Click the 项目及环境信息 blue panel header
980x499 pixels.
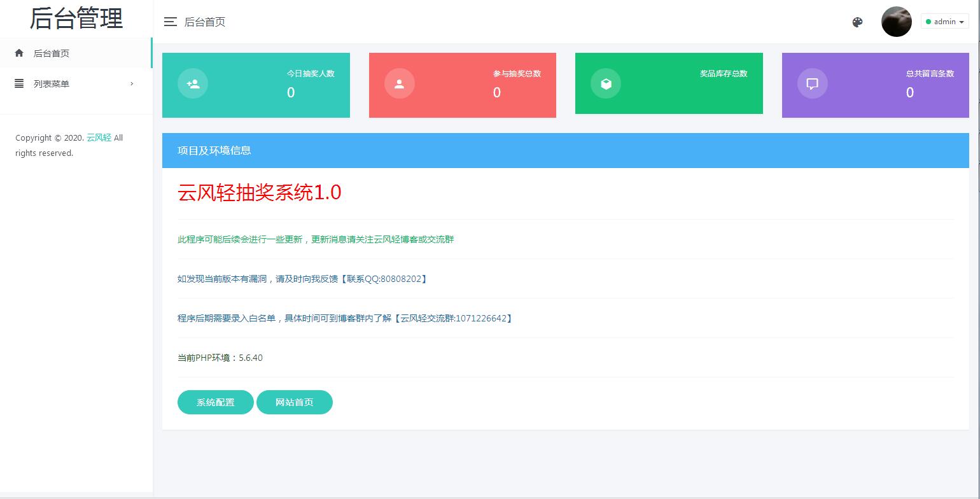(x=214, y=150)
